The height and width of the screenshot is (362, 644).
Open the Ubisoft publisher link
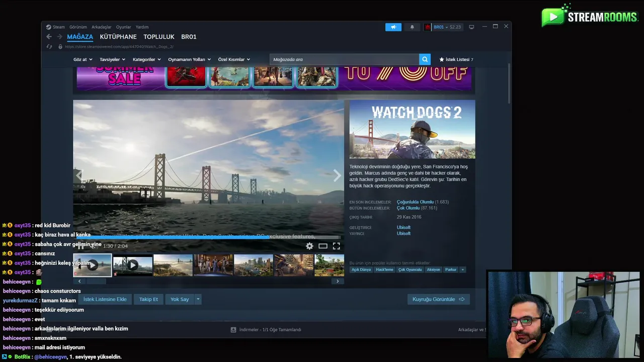click(x=404, y=233)
